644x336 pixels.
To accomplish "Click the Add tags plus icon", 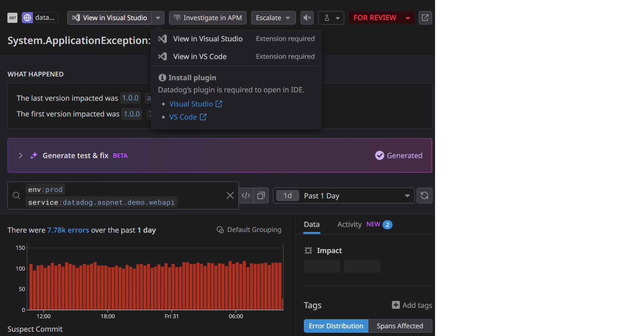I will point(395,305).
